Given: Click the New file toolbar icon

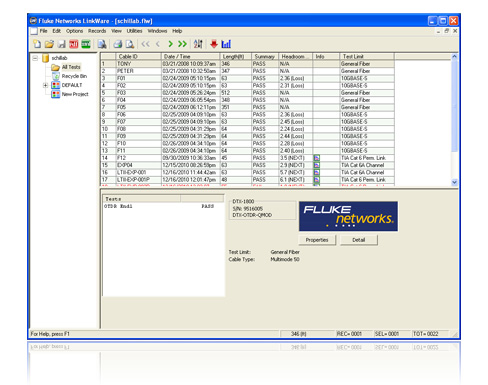Looking at the screenshot, I should pyautogui.click(x=37, y=44).
